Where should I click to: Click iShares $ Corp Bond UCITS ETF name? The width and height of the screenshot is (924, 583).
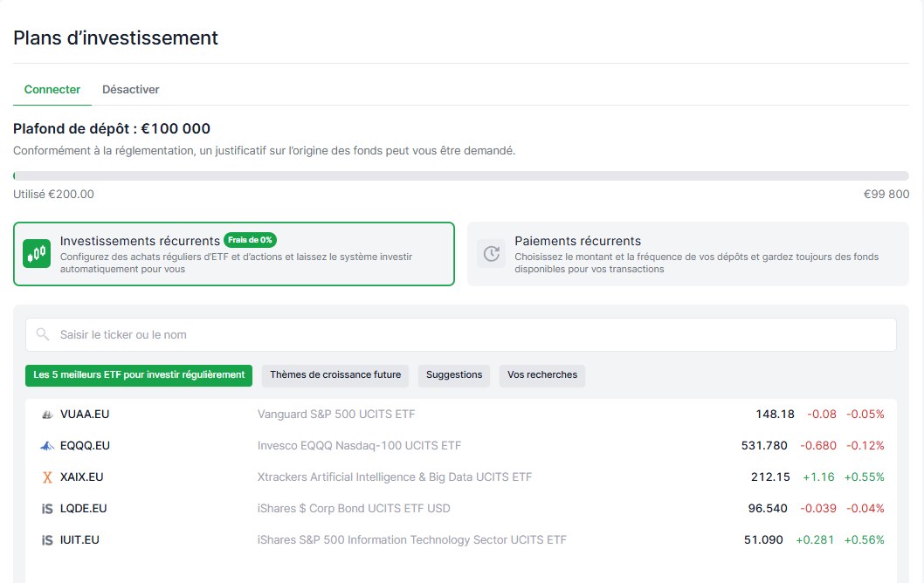pyautogui.click(x=354, y=509)
